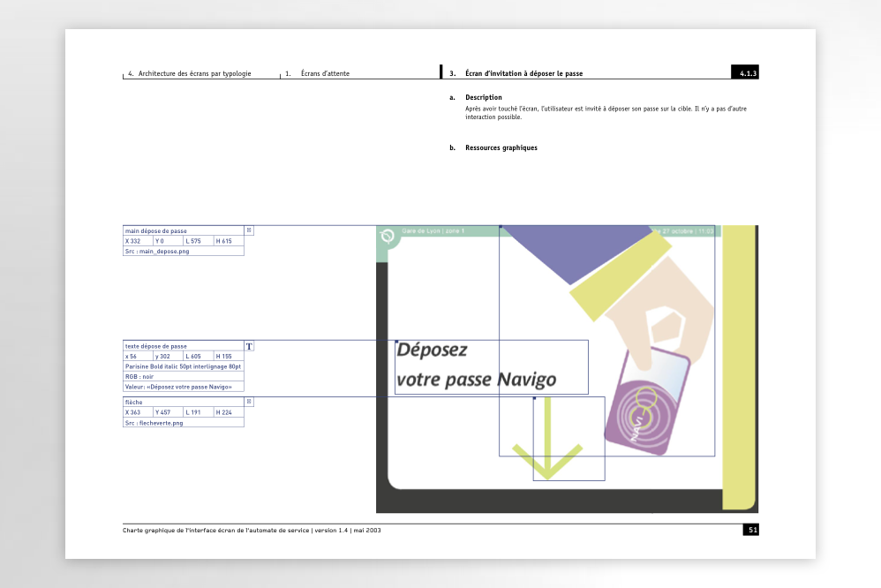Click the "Parisine Bold italic 50pt interlignage 80pt" row
This screenshot has width=881, height=588.
coord(183,366)
